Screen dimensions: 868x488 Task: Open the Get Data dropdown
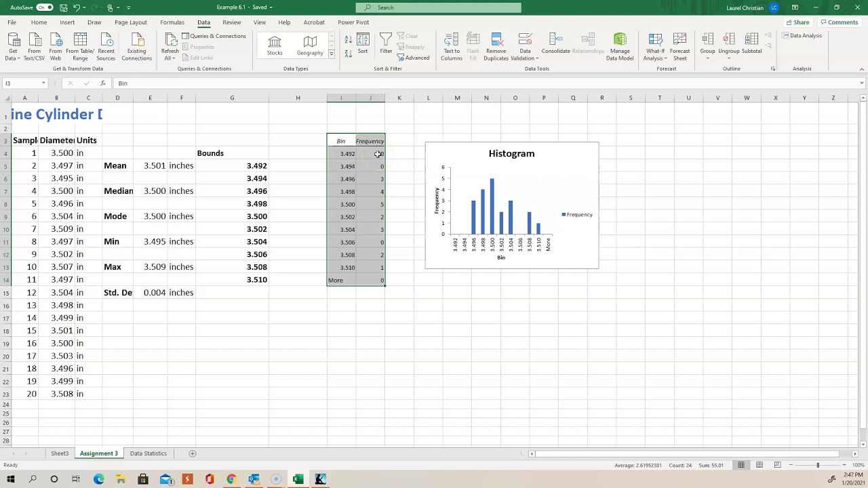pos(13,47)
